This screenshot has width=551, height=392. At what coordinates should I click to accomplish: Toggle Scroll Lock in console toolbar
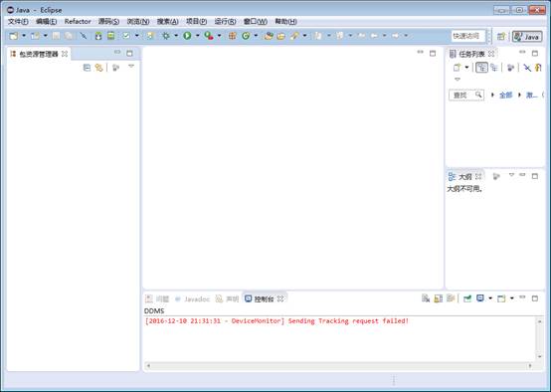[x=439, y=298]
